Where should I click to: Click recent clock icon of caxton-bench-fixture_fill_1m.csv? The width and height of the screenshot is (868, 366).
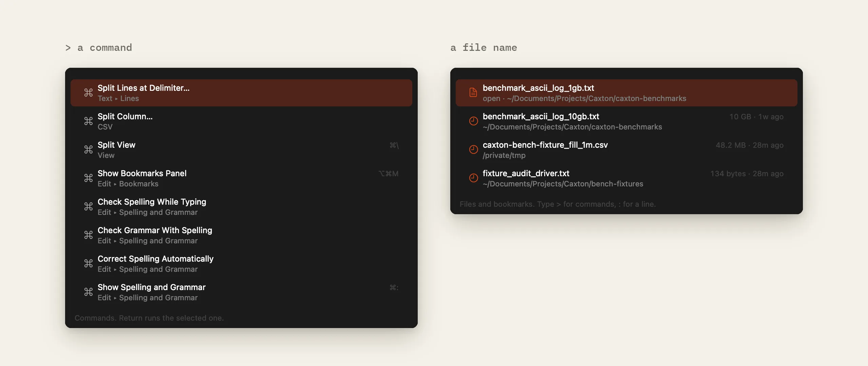(474, 149)
